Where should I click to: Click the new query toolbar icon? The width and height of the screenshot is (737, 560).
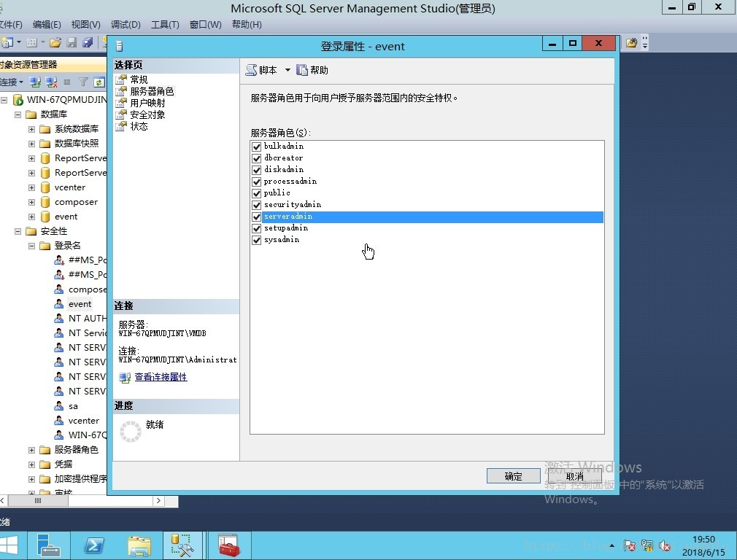click(x=7, y=43)
